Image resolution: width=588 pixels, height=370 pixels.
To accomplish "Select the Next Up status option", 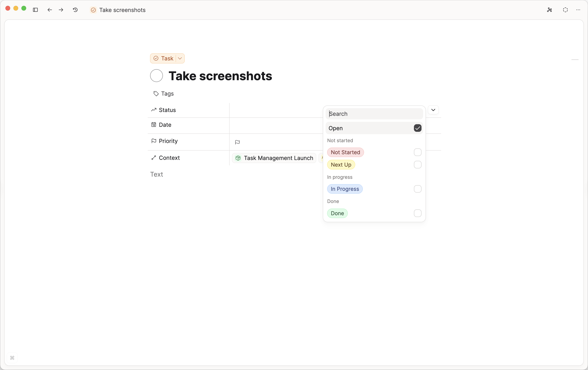I will pos(341,165).
